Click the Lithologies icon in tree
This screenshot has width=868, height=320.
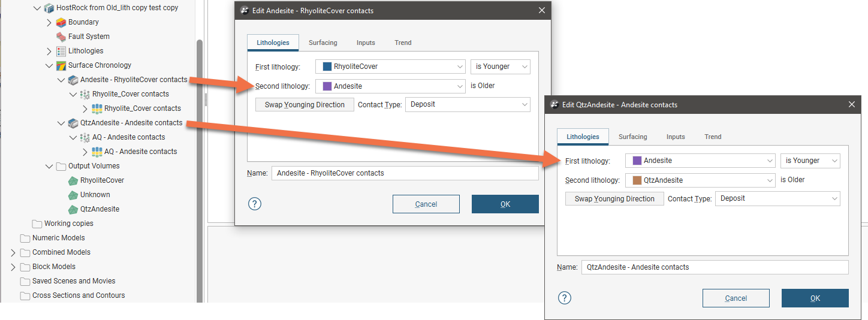point(61,51)
